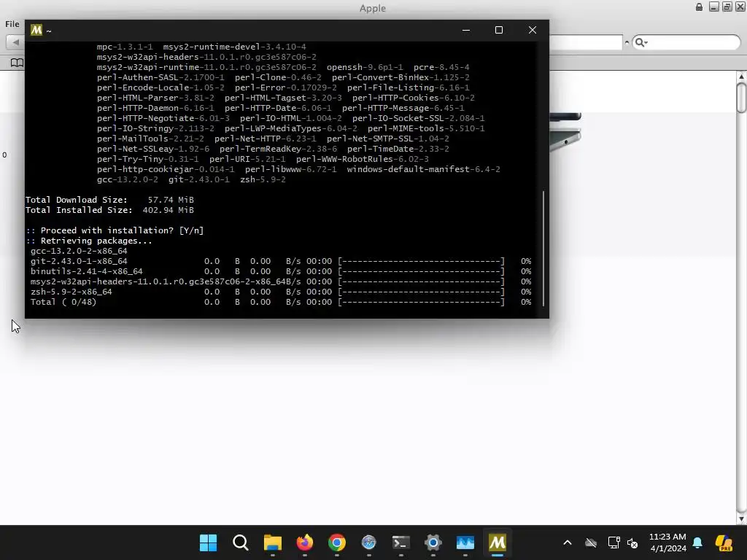Launch Google Chrome from the taskbar
Screen dimensions: 747x560
click(337, 542)
